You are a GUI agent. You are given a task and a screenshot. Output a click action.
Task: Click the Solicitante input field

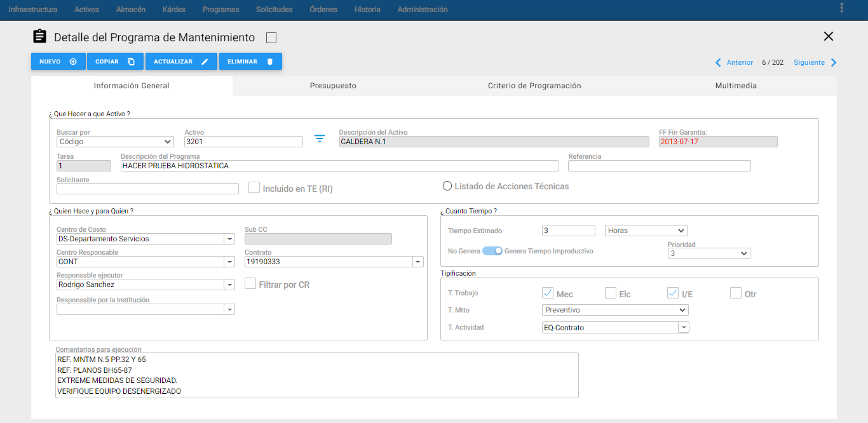147,189
